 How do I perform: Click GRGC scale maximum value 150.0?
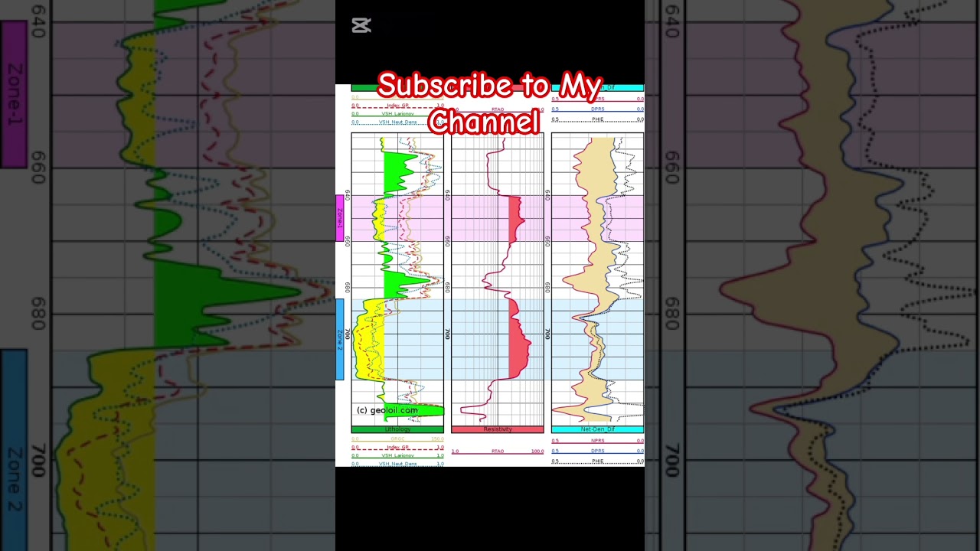coord(437,439)
